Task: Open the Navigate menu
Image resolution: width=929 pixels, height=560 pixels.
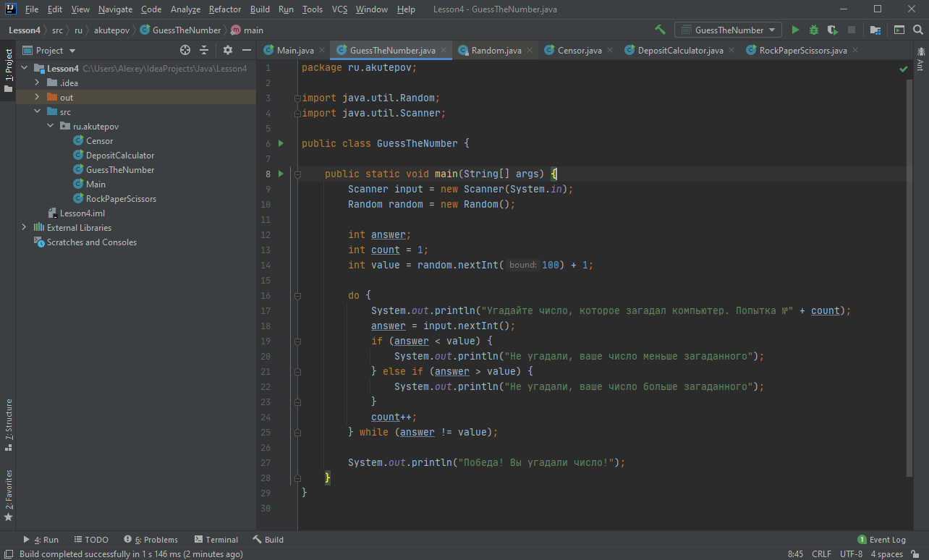Action: point(116,9)
